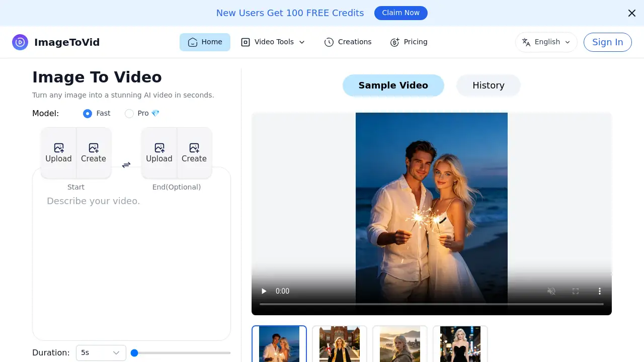Image resolution: width=644 pixels, height=362 pixels.
Task: Click the Pricing coin icon
Action: pyautogui.click(x=395, y=42)
